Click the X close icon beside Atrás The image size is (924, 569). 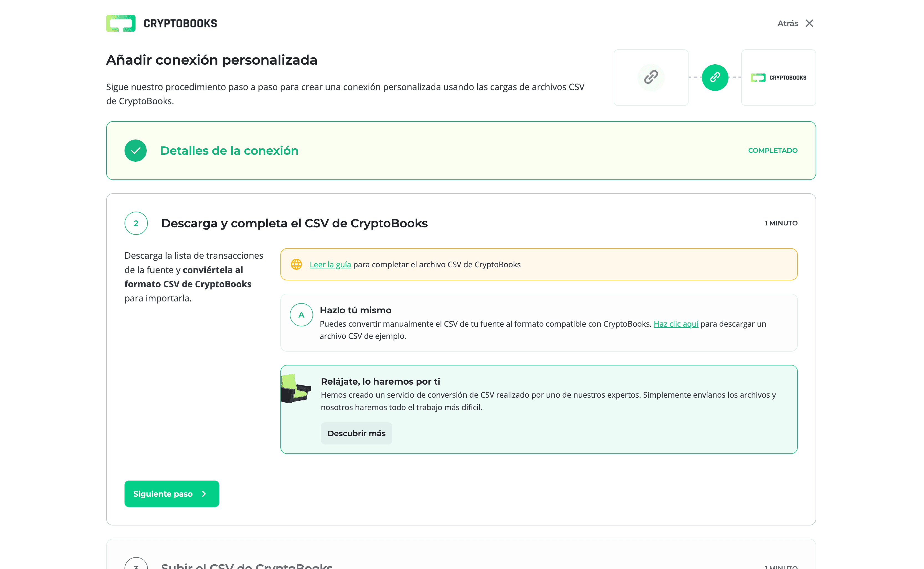(809, 23)
